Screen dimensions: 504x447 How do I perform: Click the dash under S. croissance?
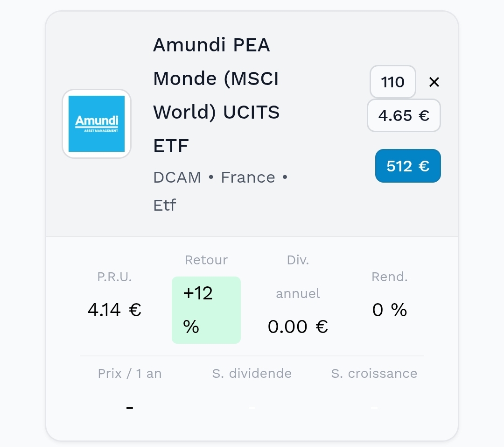pyautogui.click(x=374, y=408)
